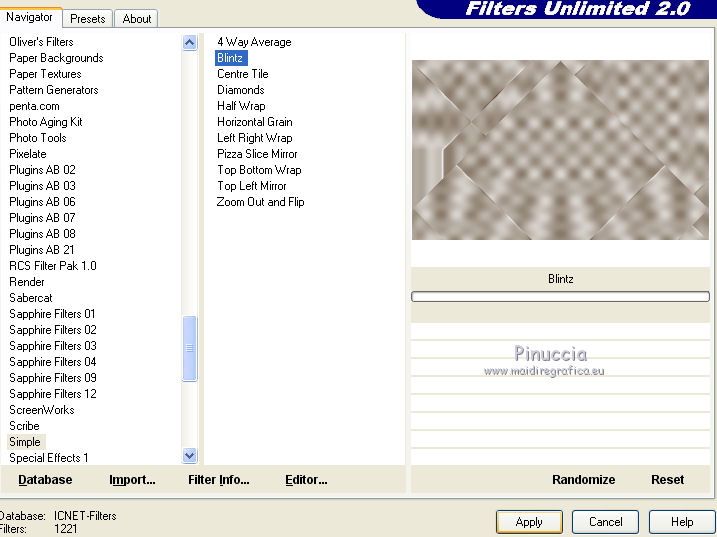Choose the Blintz filter
This screenshot has width=717, height=537.
click(230, 58)
